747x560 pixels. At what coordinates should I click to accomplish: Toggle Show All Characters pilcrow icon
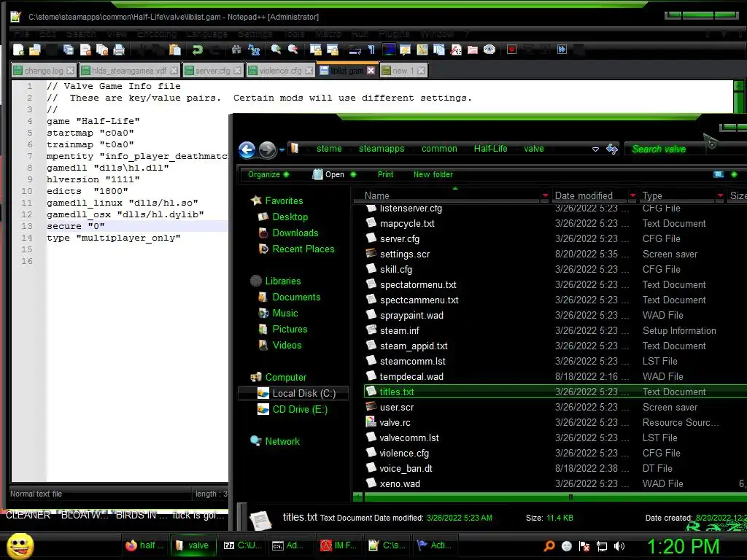pos(371,50)
